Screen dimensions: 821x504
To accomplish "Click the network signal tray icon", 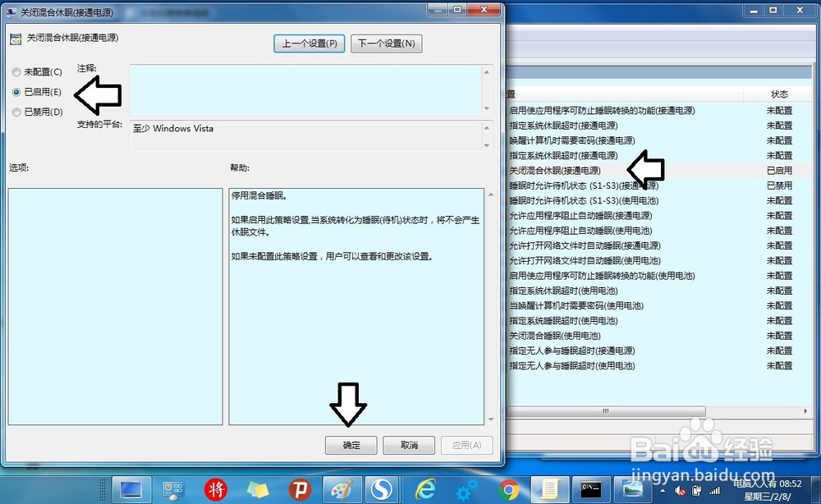I will coord(714,491).
